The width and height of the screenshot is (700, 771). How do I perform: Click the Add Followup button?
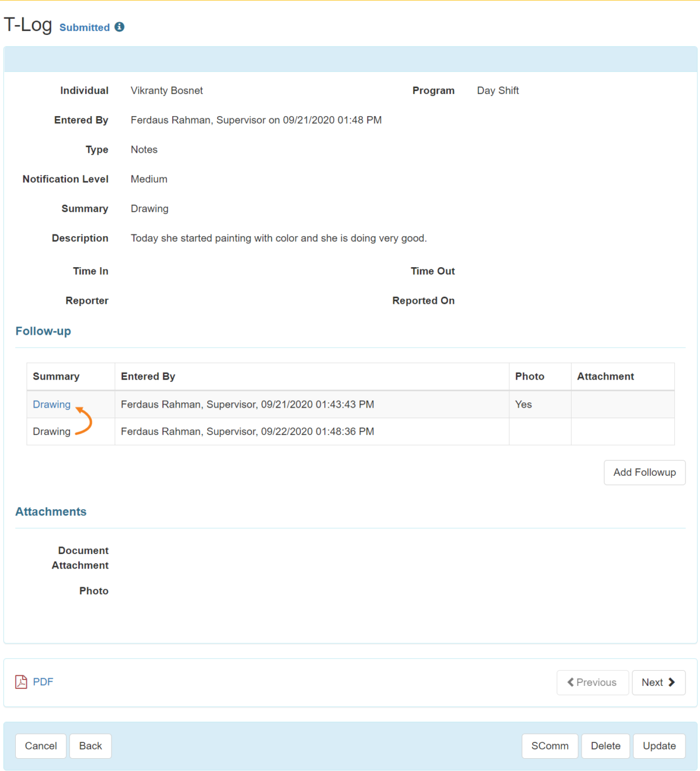click(x=644, y=472)
